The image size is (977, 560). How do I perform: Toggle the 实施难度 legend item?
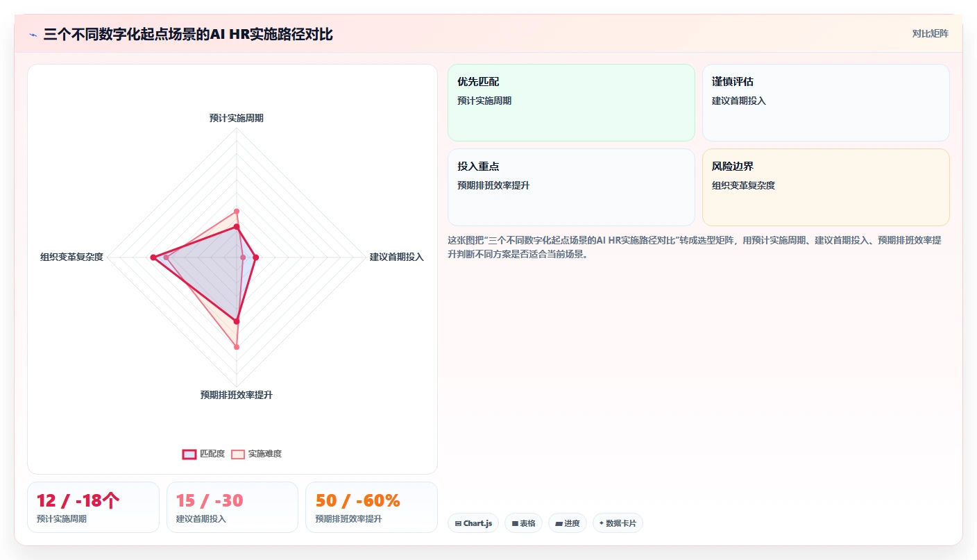(257, 454)
